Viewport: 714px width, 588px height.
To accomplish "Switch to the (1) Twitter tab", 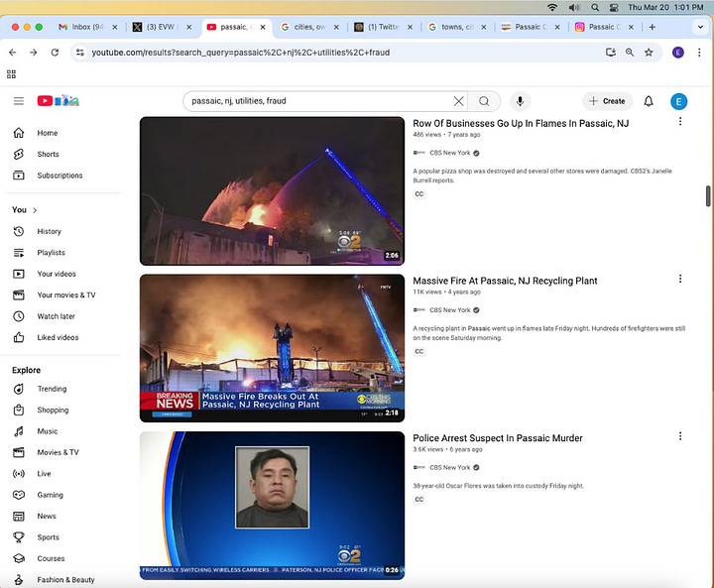I will (383, 27).
